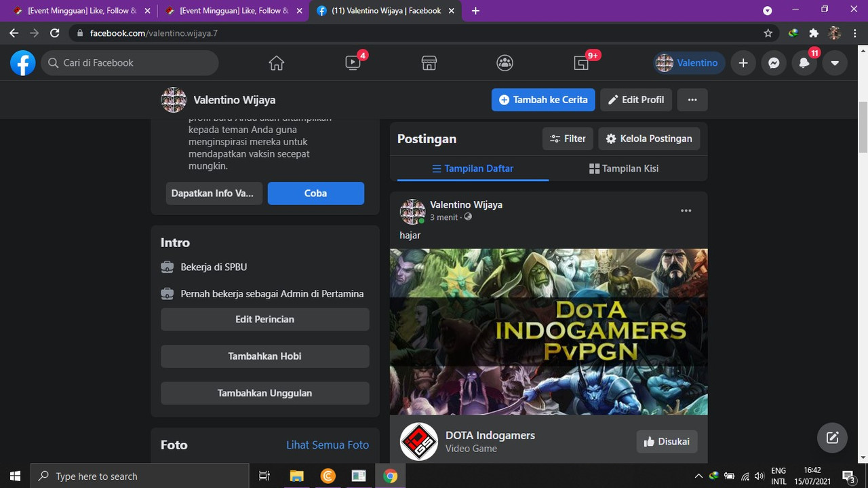Click the new message compose icon
This screenshot has height=488, width=868.
coord(833,438)
